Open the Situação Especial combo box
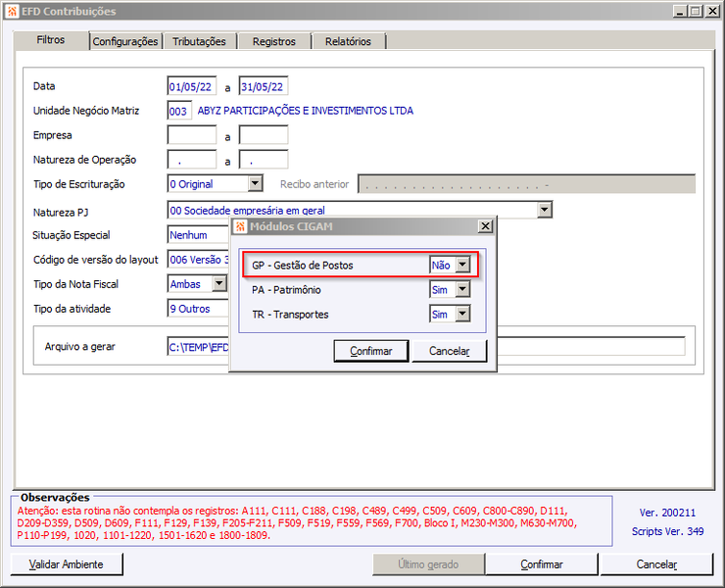 [x=199, y=234]
